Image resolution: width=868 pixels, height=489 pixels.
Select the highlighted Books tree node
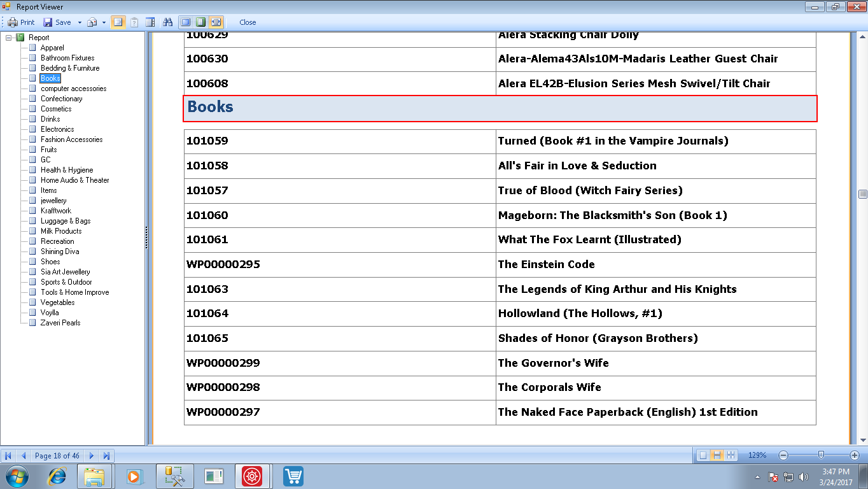click(x=50, y=78)
